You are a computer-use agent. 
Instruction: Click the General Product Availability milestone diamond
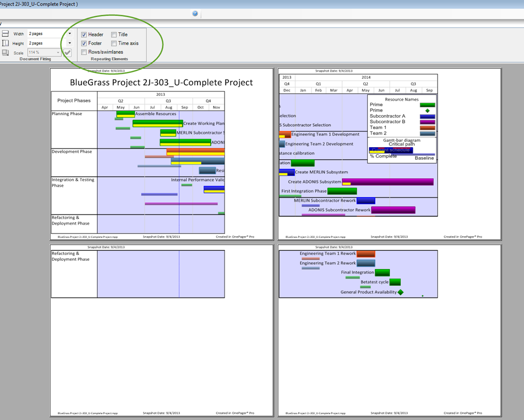click(x=401, y=292)
